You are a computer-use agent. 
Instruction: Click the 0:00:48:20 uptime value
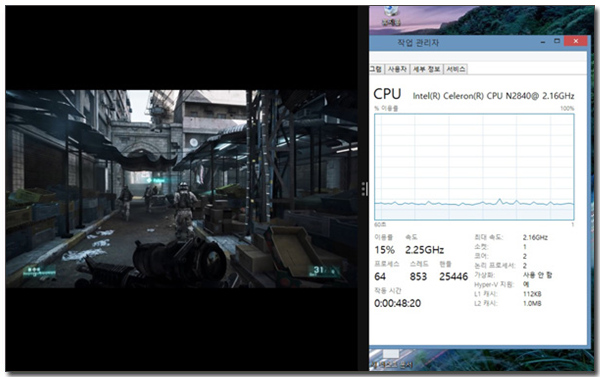398,304
